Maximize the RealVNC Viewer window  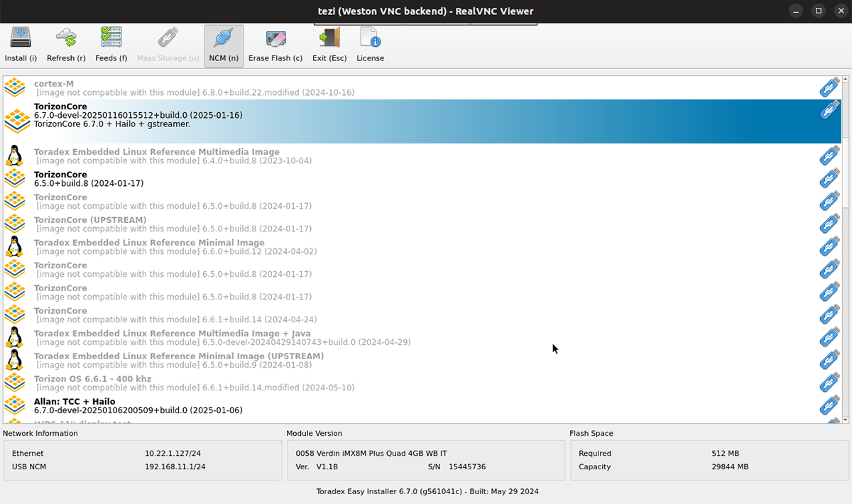pos(819,11)
